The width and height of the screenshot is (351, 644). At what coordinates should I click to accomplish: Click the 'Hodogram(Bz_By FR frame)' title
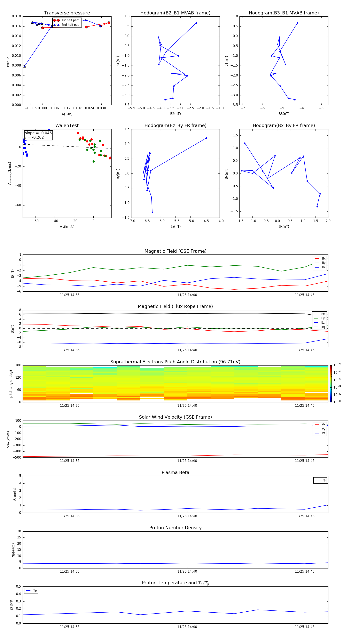(175, 125)
